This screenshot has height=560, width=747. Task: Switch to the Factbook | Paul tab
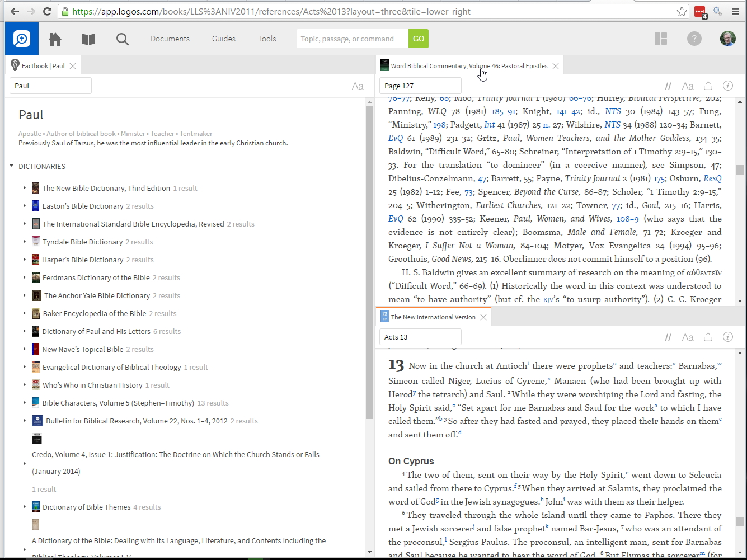click(x=43, y=66)
